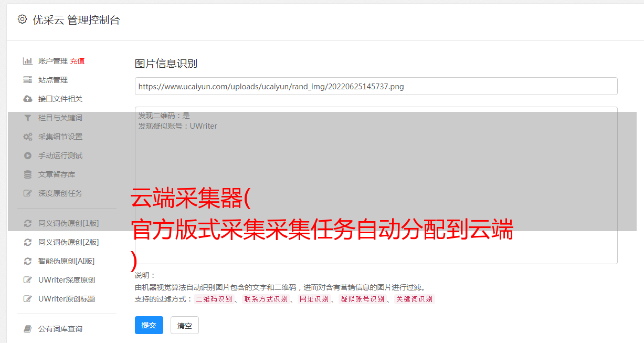
Task: Select 智能伪原创[AI版]
Action: point(66,261)
